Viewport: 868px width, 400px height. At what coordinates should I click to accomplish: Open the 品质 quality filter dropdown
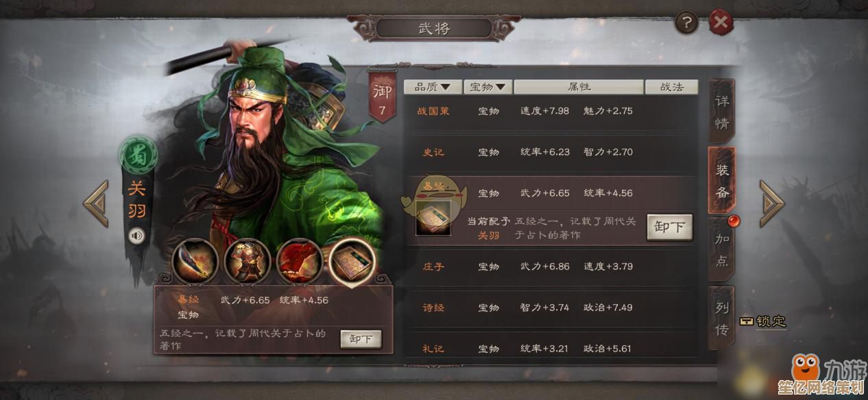tap(433, 87)
